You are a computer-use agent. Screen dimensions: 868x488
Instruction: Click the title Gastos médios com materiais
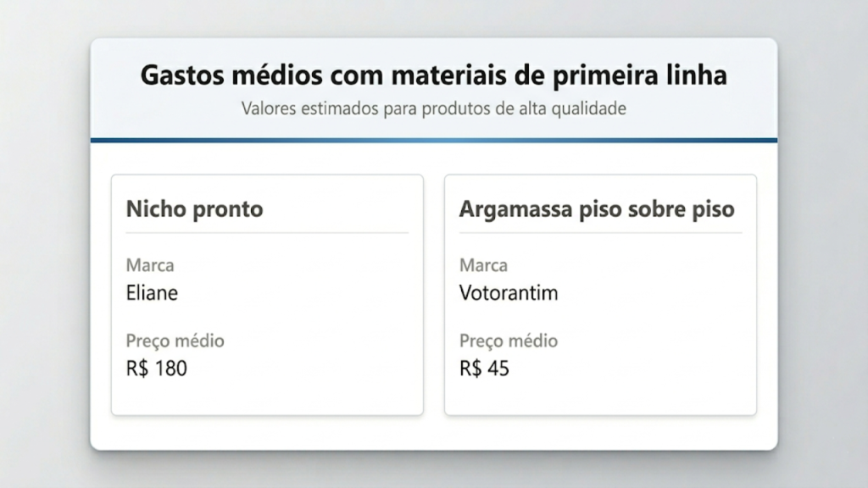pos(433,75)
